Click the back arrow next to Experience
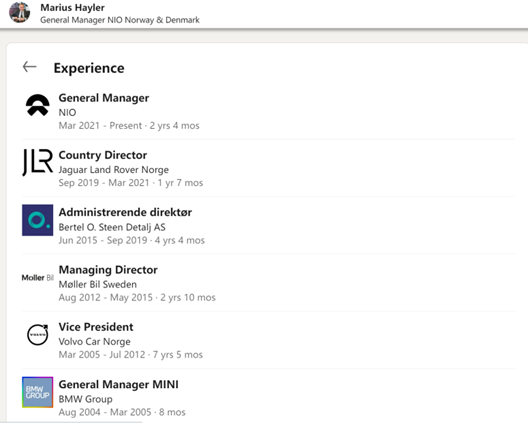The image size is (528, 423). coord(29,67)
